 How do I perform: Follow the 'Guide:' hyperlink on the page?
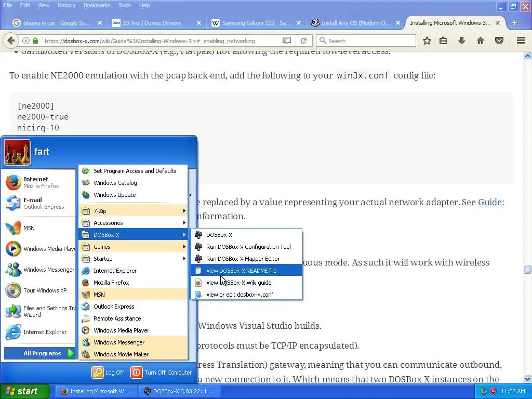click(x=491, y=202)
